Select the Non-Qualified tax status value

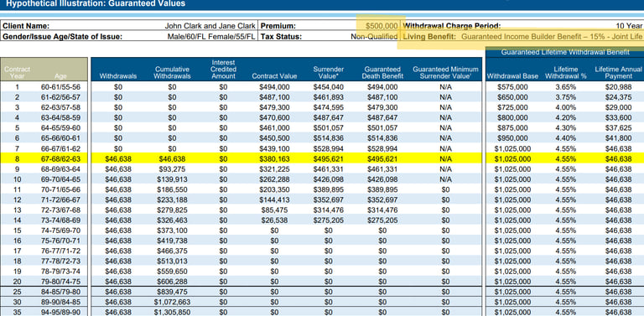pyautogui.click(x=374, y=37)
